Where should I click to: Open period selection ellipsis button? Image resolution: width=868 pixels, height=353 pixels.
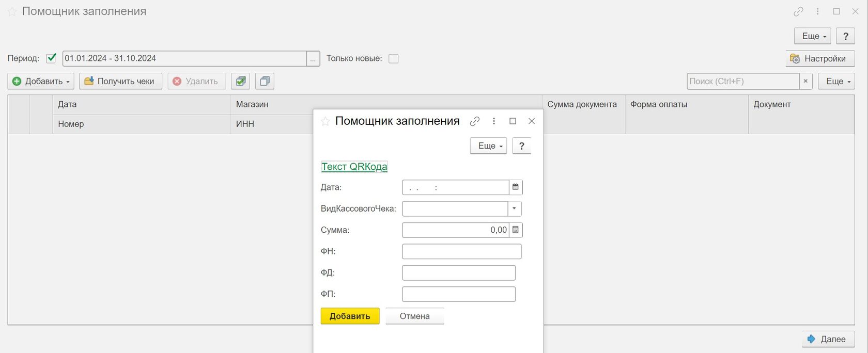(313, 59)
